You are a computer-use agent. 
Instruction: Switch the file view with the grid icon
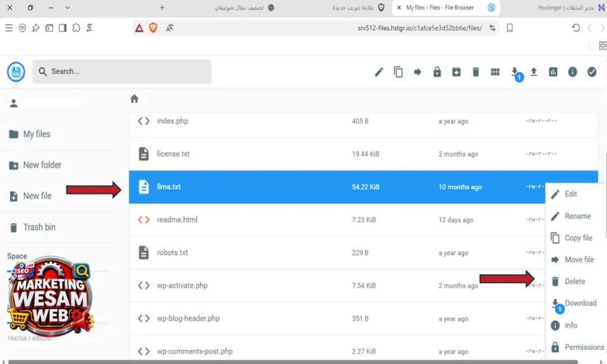pyautogui.click(x=495, y=72)
